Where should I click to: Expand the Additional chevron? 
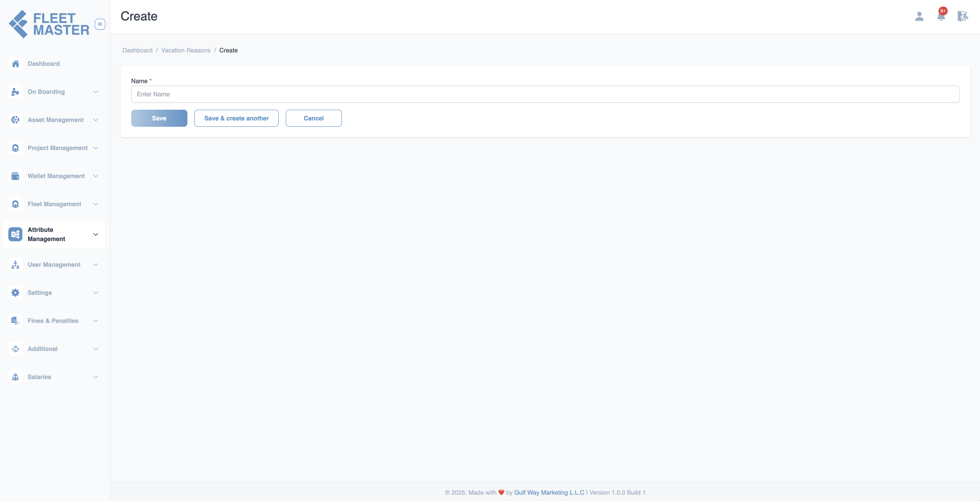[x=95, y=349]
